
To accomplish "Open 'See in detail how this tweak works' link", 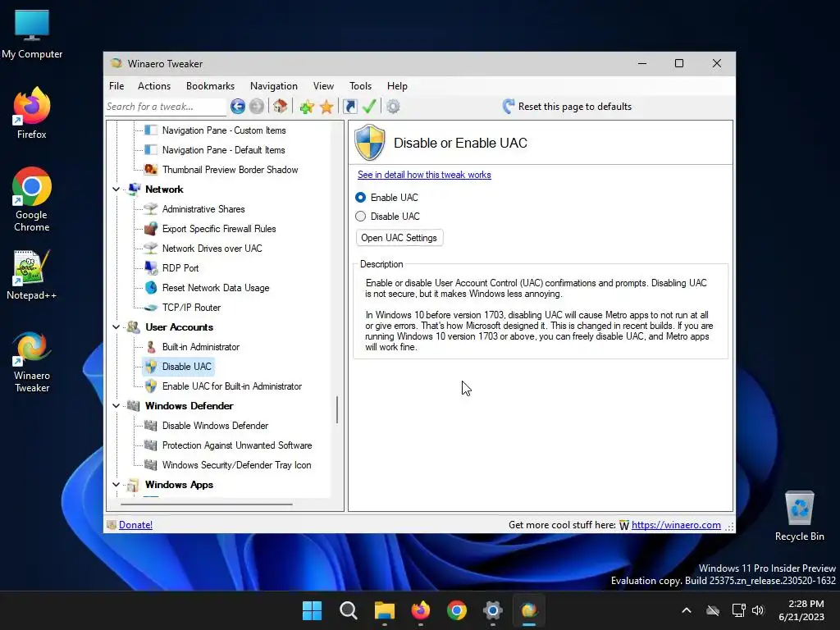I will tap(424, 175).
